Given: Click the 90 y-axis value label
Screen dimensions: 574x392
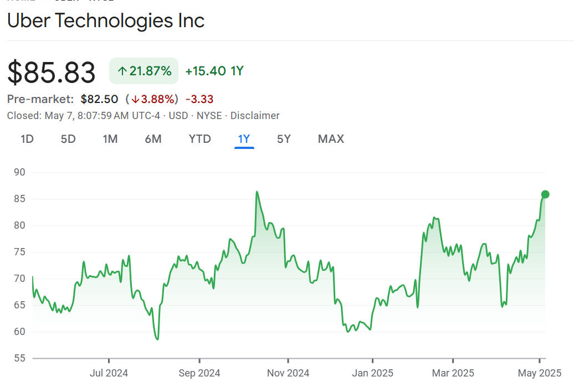Looking at the screenshot, I should (x=20, y=172).
